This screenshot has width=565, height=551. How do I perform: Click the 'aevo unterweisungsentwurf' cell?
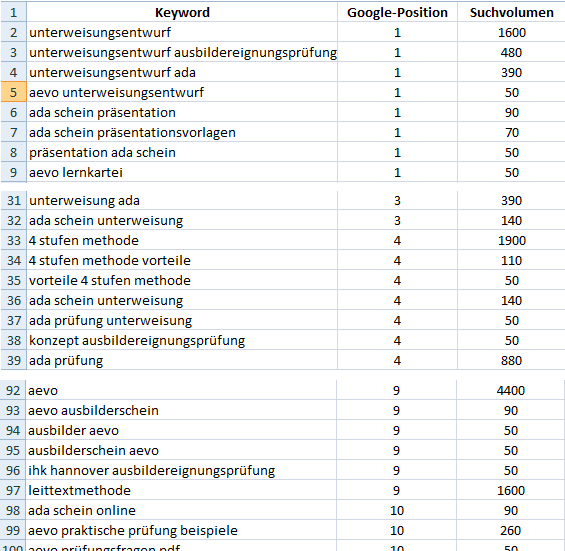tap(182, 93)
